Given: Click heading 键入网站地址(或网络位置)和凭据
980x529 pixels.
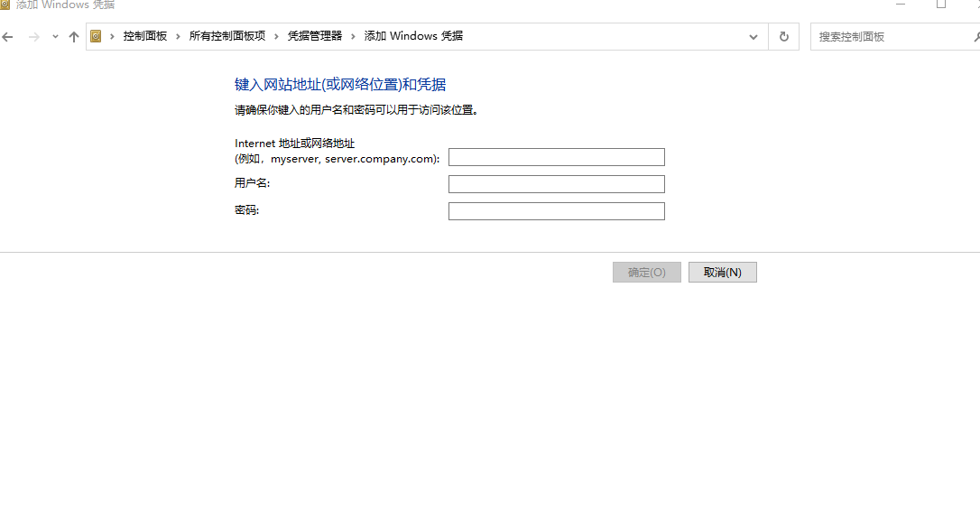Looking at the screenshot, I should 340,85.
